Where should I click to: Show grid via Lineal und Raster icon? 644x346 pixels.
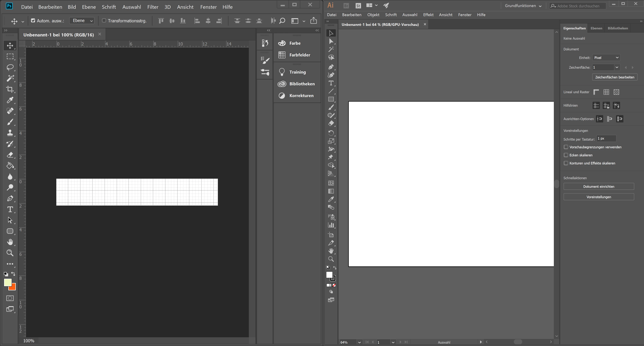click(x=606, y=92)
